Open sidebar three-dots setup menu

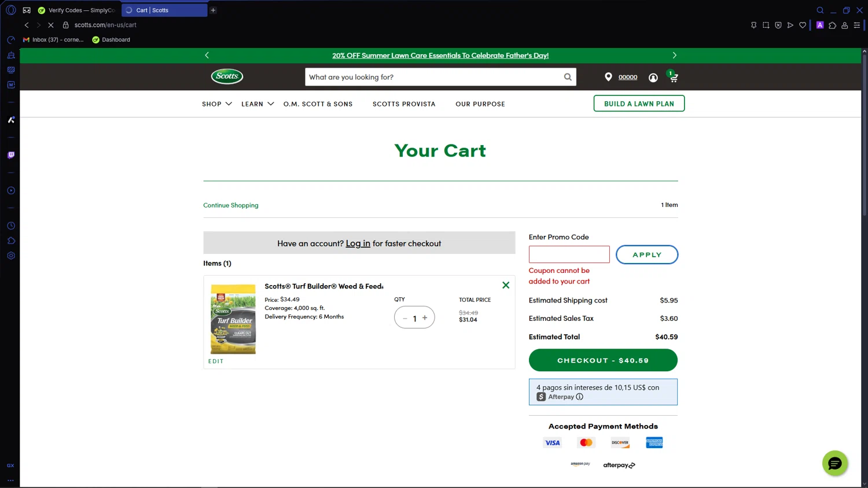point(10,480)
